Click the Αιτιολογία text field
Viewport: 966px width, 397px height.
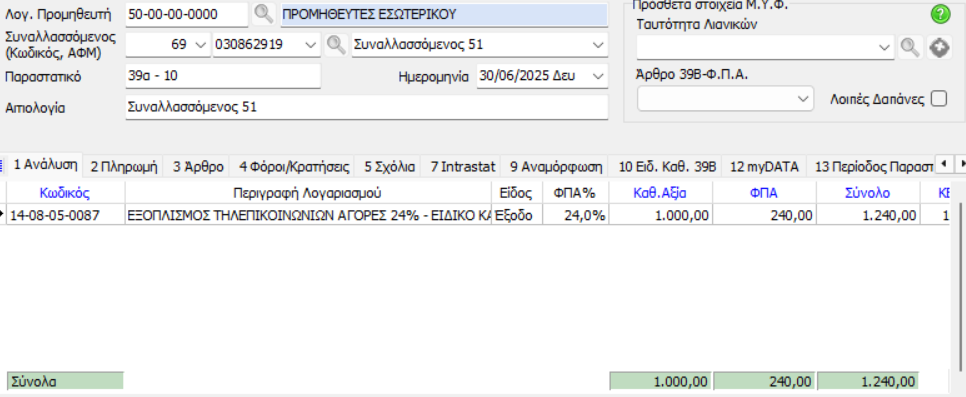[x=367, y=107]
